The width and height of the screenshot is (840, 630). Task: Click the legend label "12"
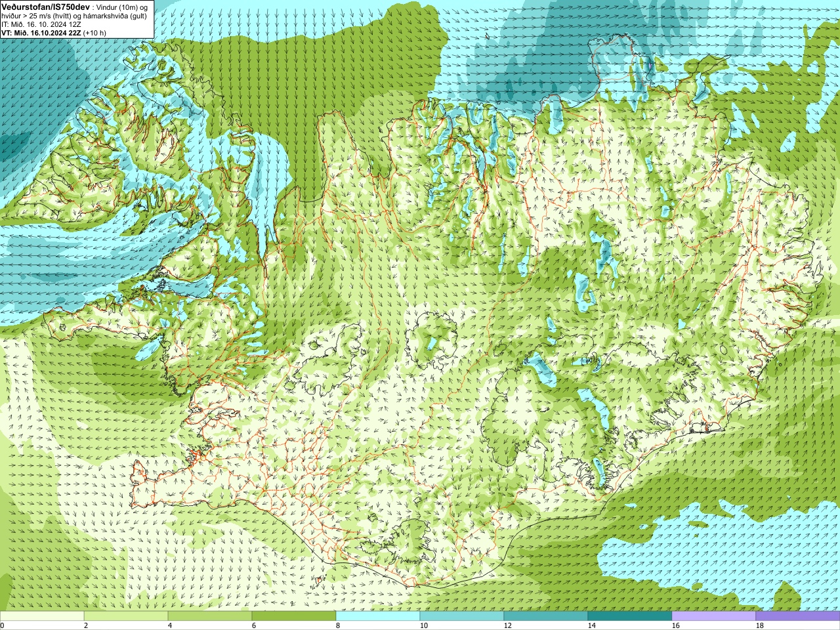tap(507, 625)
